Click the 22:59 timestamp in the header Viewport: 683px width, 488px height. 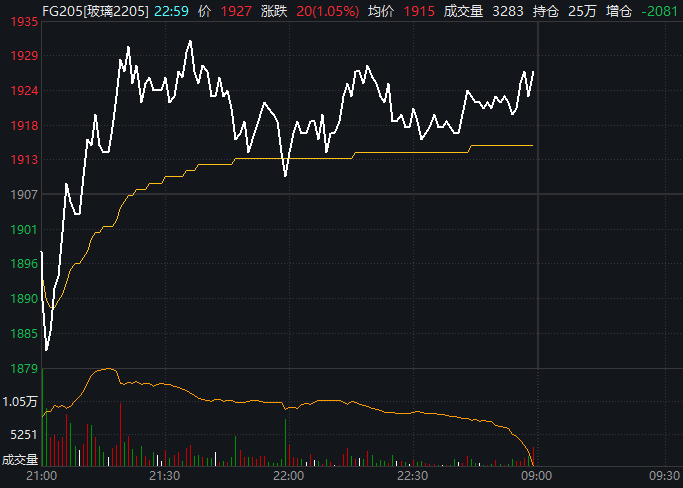[x=171, y=11]
